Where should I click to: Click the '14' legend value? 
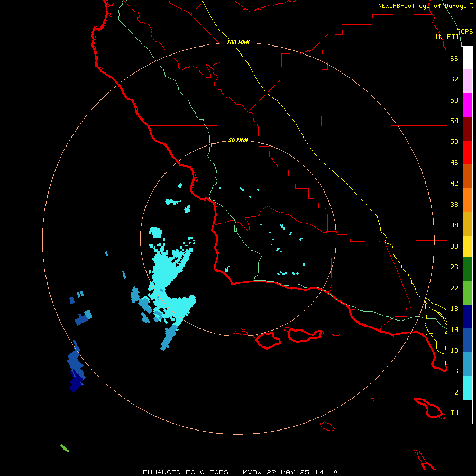coord(454,329)
